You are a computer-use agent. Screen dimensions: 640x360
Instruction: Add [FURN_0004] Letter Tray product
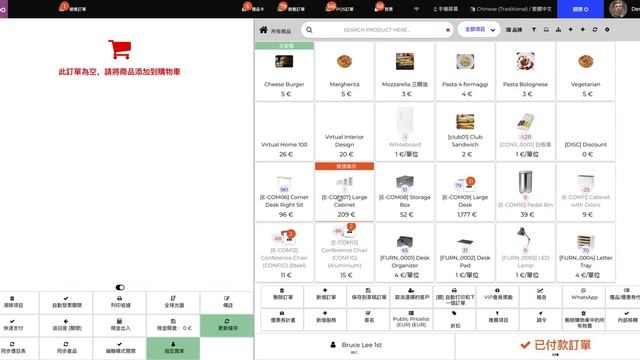[586, 252]
